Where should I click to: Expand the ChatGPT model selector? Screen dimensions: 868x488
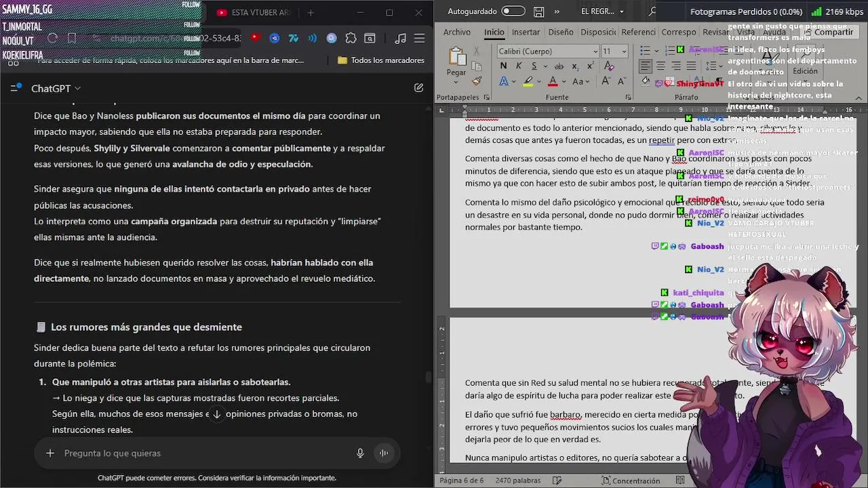click(x=56, y=88)
